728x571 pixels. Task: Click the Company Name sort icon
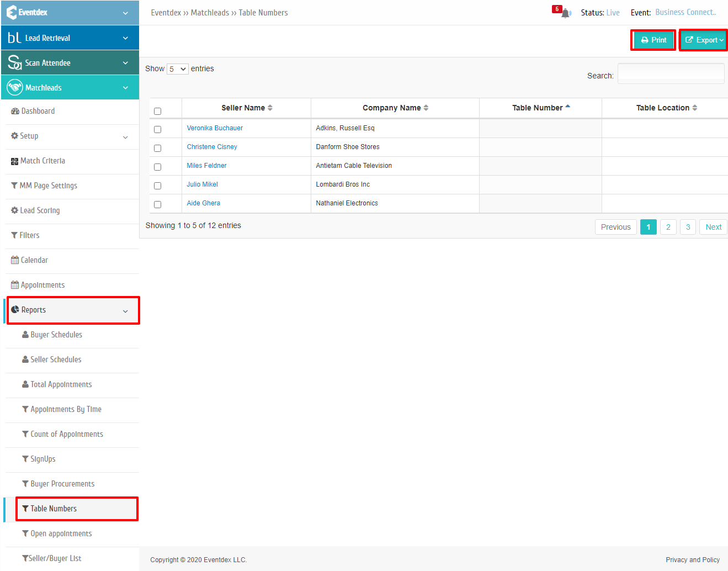426,108
